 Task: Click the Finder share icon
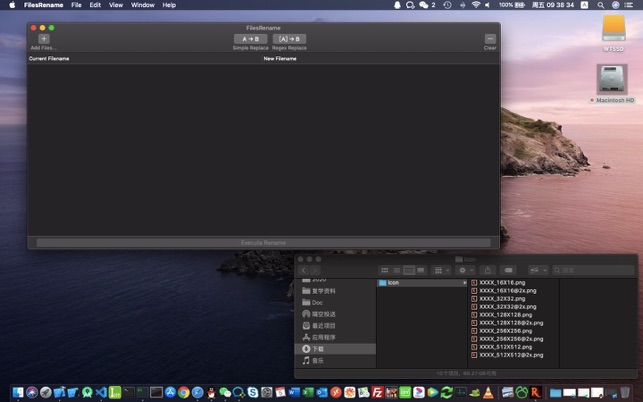488,270
